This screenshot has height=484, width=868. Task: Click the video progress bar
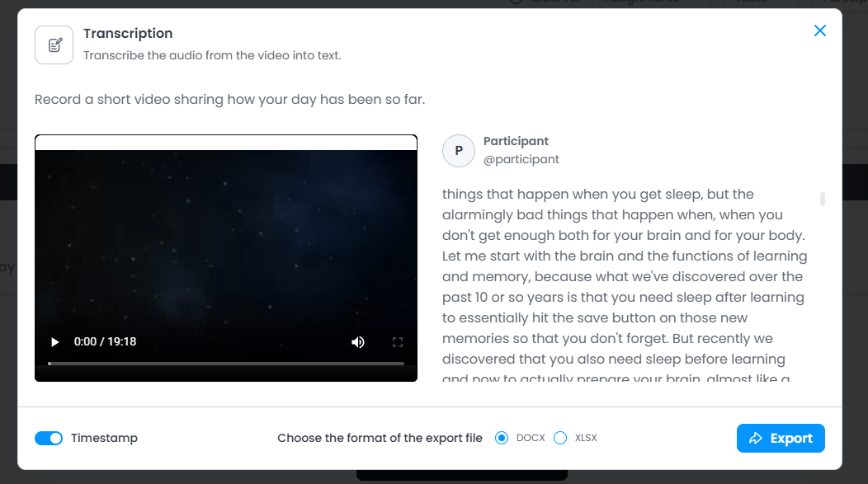[x=226, y=364]
